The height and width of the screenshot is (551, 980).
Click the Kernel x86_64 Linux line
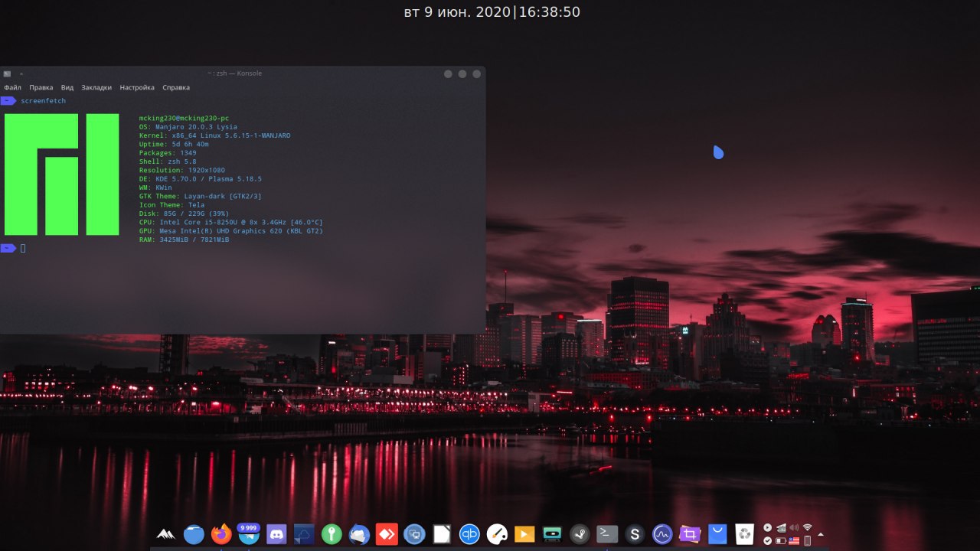point(214,135)
